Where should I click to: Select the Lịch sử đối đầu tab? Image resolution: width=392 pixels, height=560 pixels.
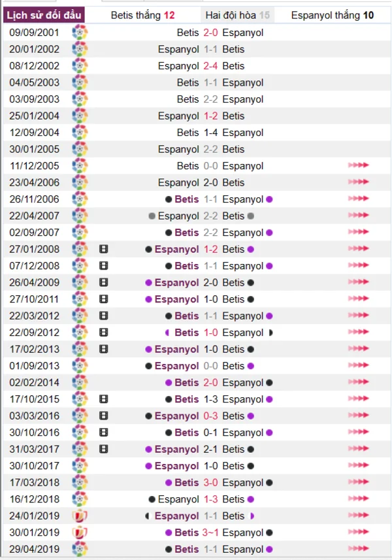click(x=44, y=15)
